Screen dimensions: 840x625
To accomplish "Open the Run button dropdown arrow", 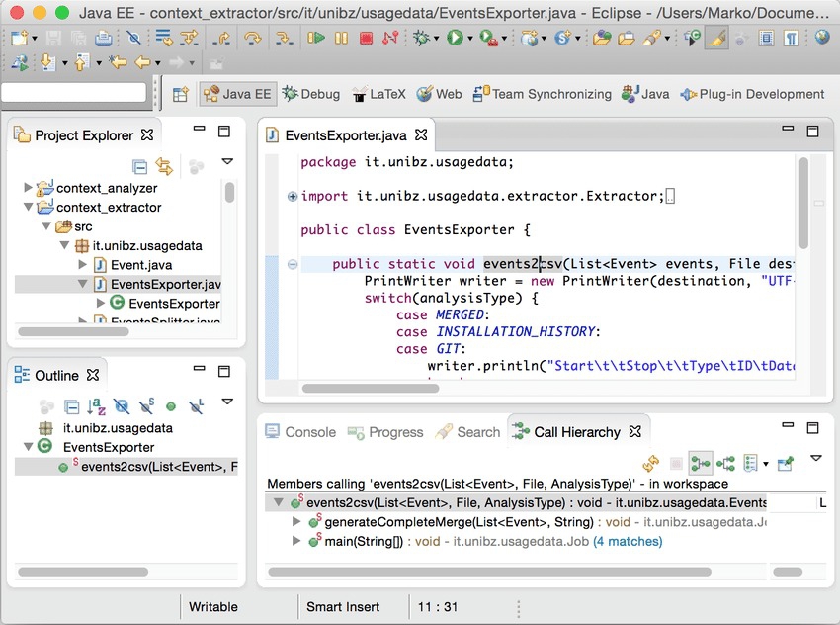I will 471,39.
